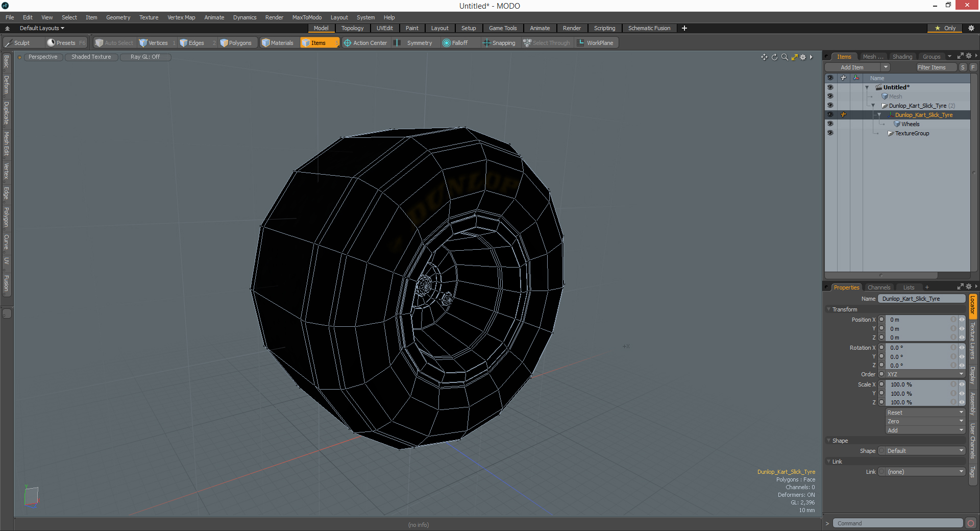Collapse the selected Dunlop_Kart_Slick_Tyre locator
This screenshot has height=531, width=980.
pos(879,115)
